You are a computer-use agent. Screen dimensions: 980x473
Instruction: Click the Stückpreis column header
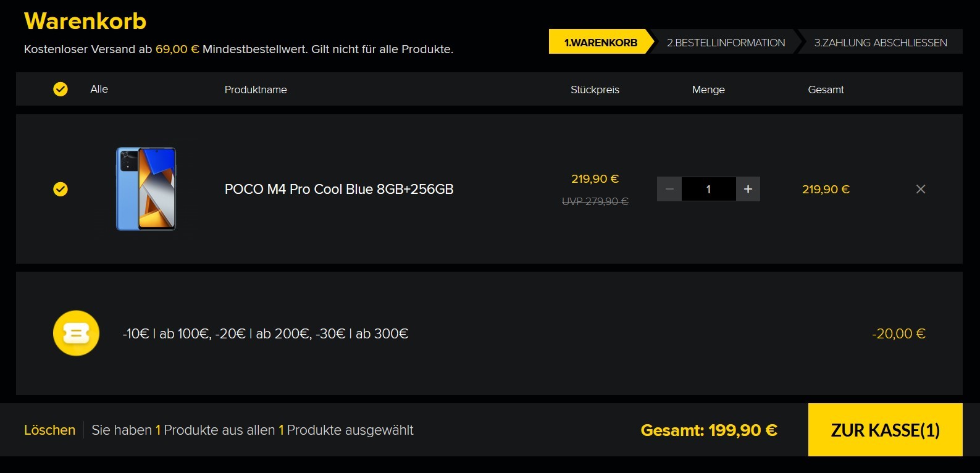[595, 90]
